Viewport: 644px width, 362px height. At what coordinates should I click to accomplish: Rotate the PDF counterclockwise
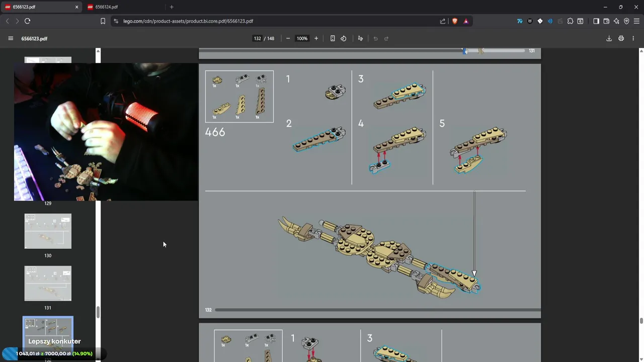pyautogui.click(x=344, y=38)
